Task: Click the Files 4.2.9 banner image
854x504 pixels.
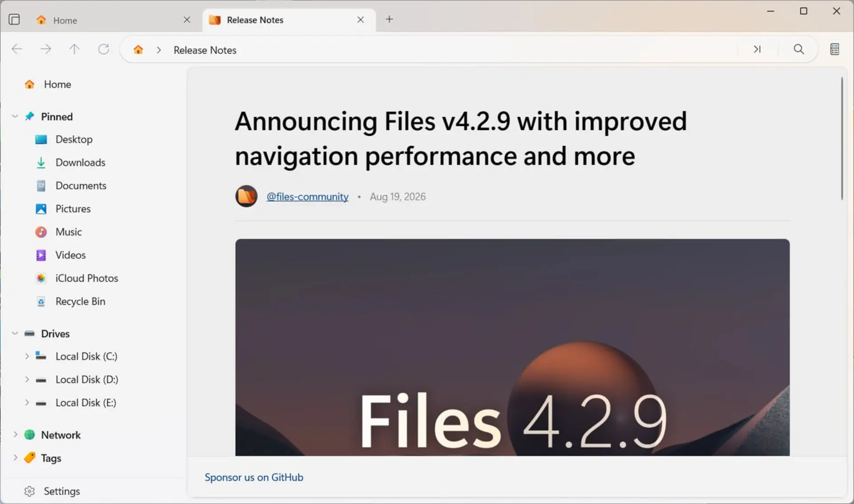Action: (x=512, y=347)
